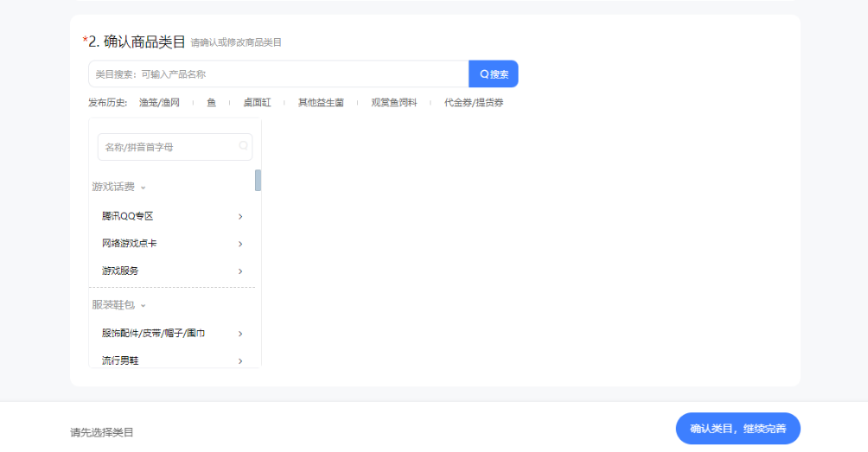868x452 pixels.
Task: Click the blue 搜索 search button
Action: click(x=494, y=74)
